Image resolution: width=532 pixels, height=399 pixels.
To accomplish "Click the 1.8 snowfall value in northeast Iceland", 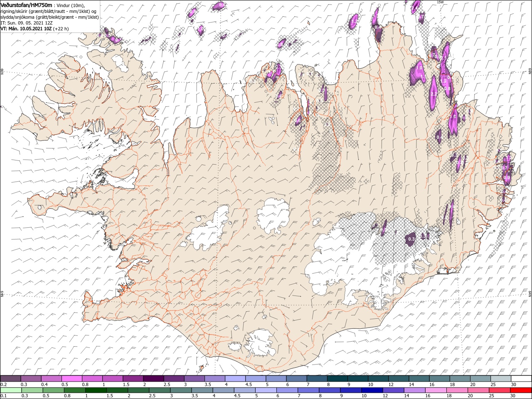I will 453,117.
